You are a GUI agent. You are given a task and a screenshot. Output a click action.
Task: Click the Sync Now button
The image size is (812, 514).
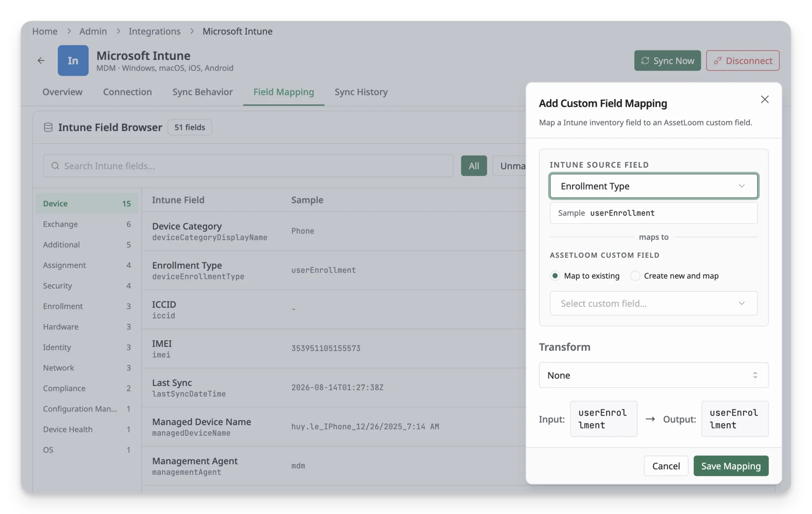667,60
